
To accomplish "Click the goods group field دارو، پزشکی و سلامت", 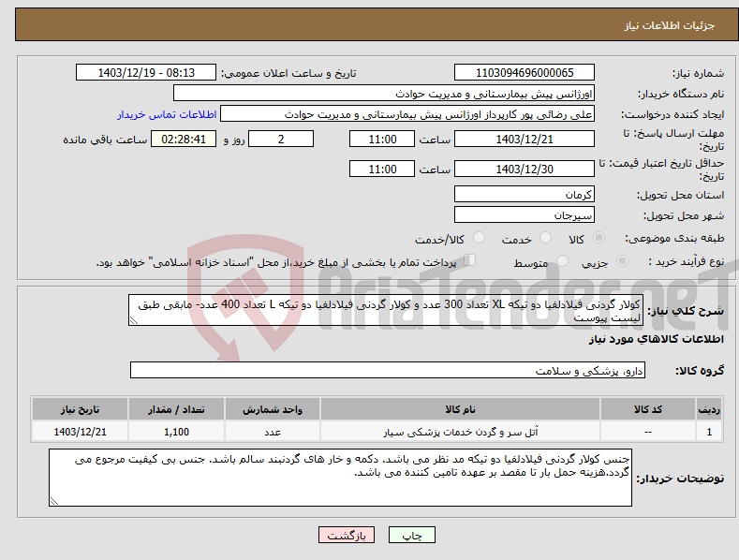I will 388,371.
